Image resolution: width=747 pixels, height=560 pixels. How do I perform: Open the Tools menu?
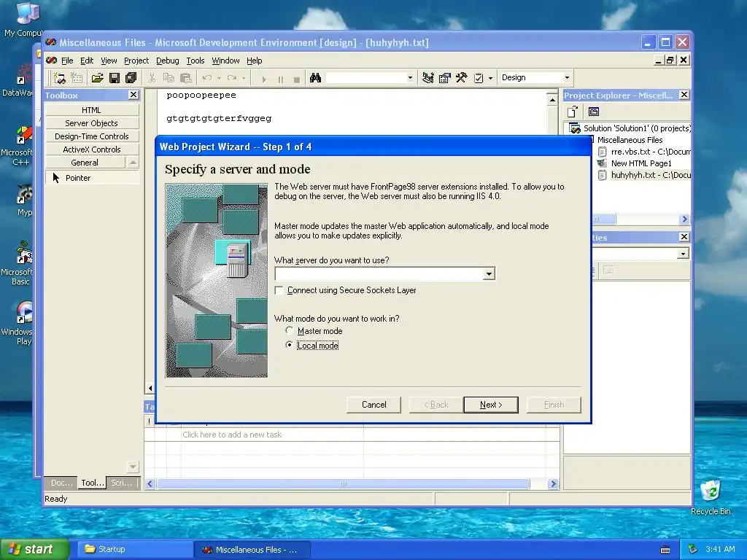196,61
